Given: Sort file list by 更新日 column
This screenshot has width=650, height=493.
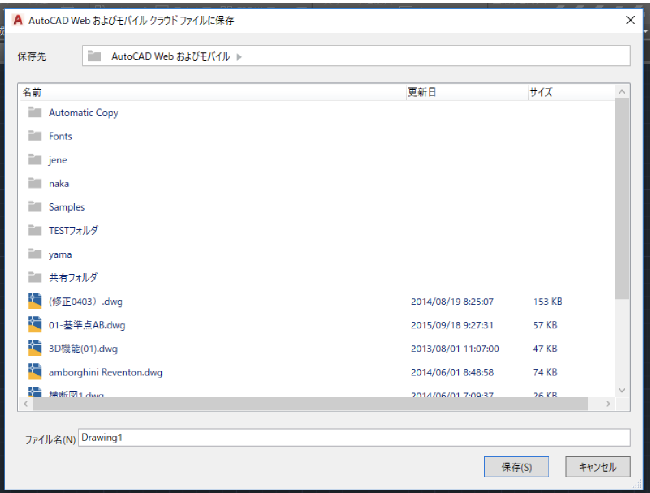Looking at the screenshot, I should 467,92.
